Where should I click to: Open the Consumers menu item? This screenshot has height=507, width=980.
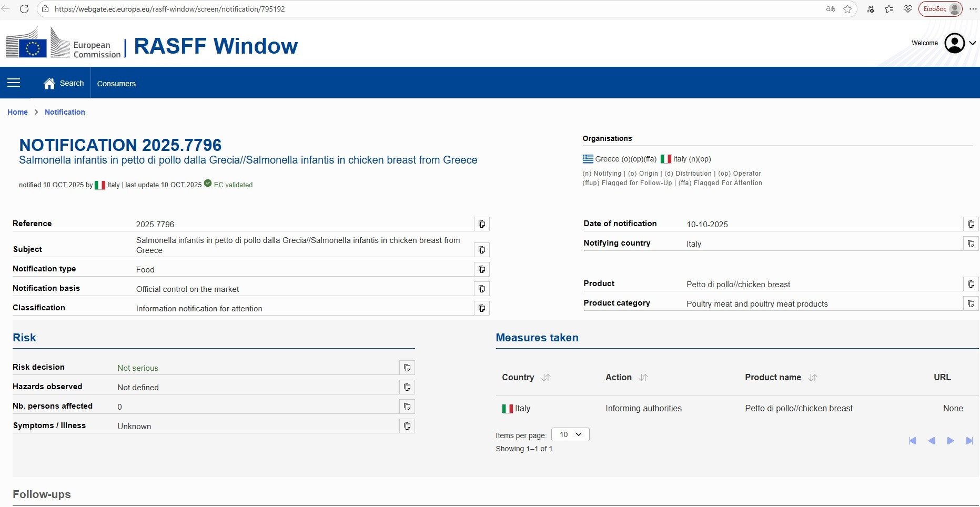(116, 84)
